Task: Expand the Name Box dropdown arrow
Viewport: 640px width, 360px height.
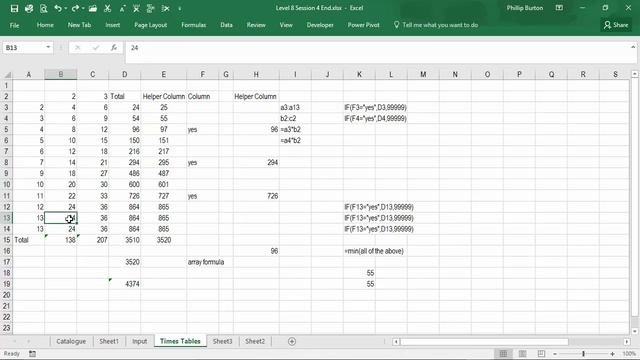Action: (x=48, y=47)
